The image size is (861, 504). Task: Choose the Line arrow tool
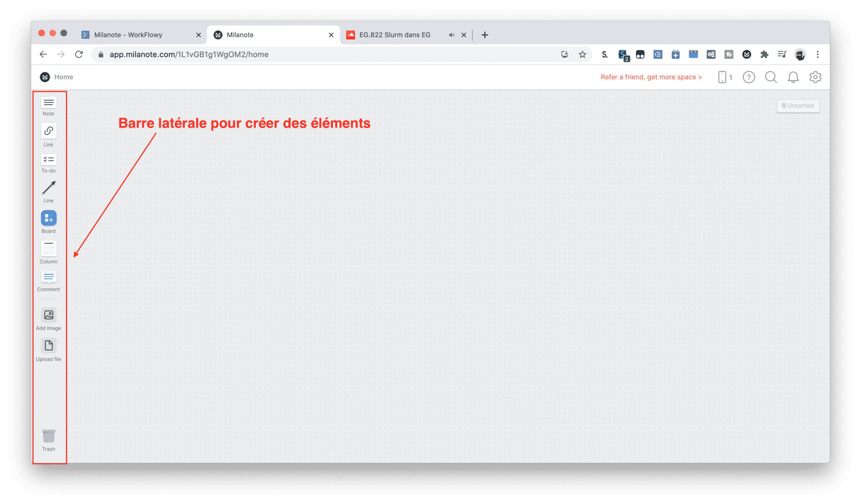(48, 192)
